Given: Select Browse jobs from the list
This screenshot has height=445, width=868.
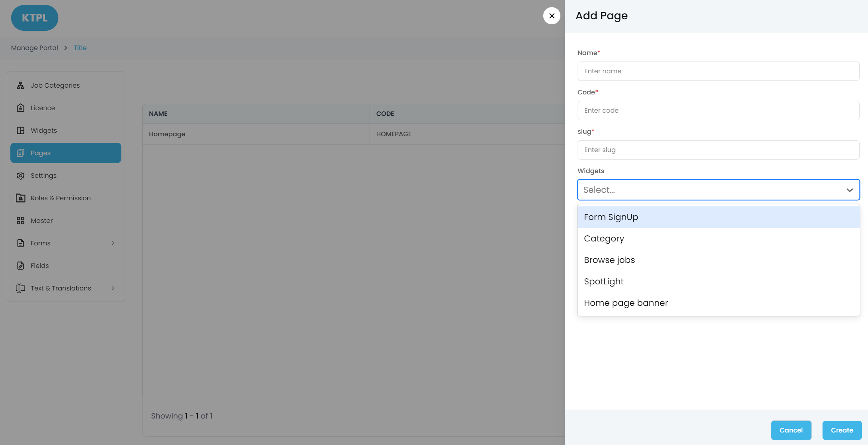Looking at the screenshot, I should 609,260.
